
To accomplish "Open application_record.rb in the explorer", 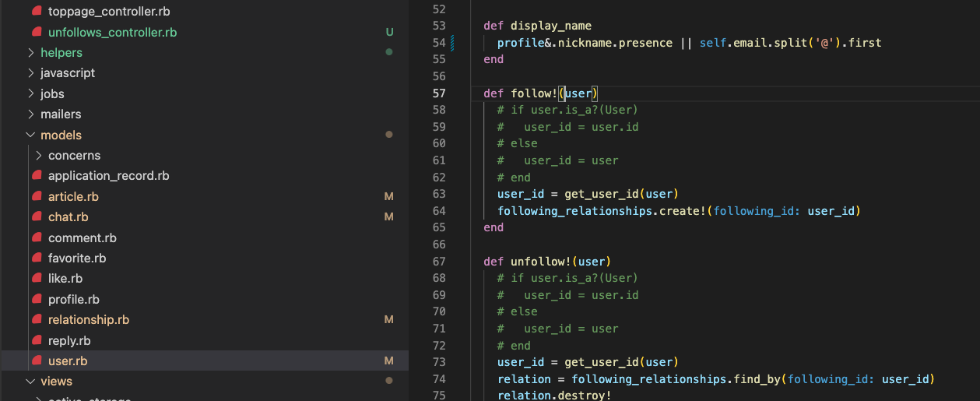I will 109,175.
